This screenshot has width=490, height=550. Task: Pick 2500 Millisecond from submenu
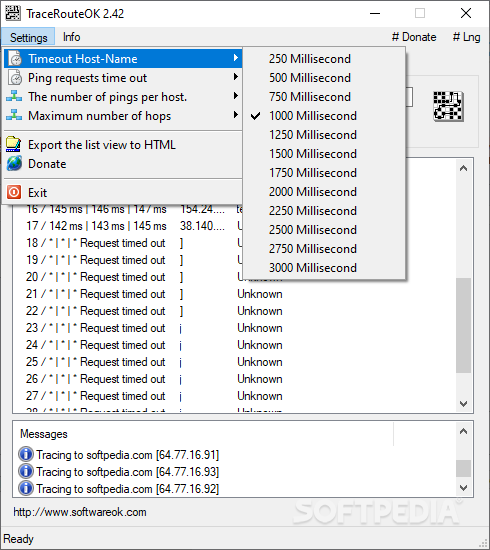click(324, 230)
